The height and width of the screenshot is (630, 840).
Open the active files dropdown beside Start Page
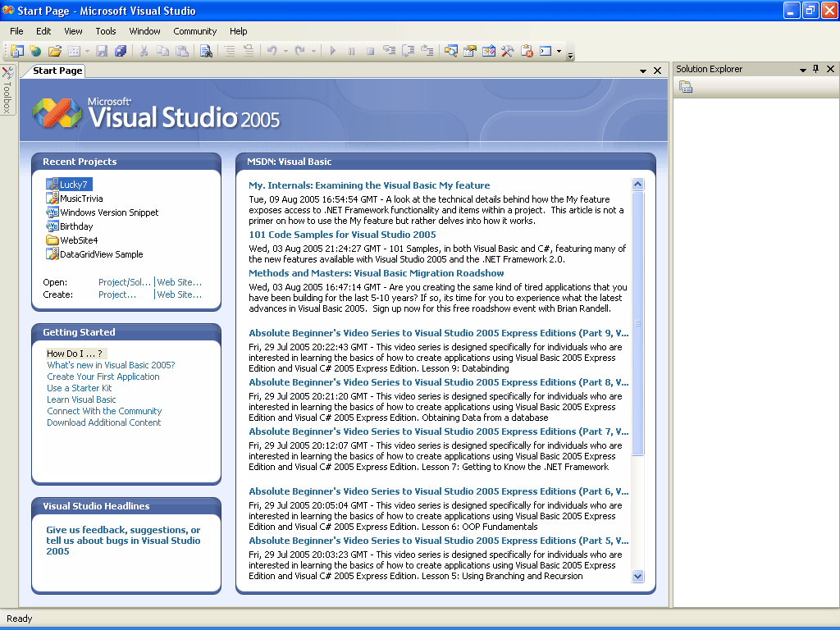click(x=643, y=71)
